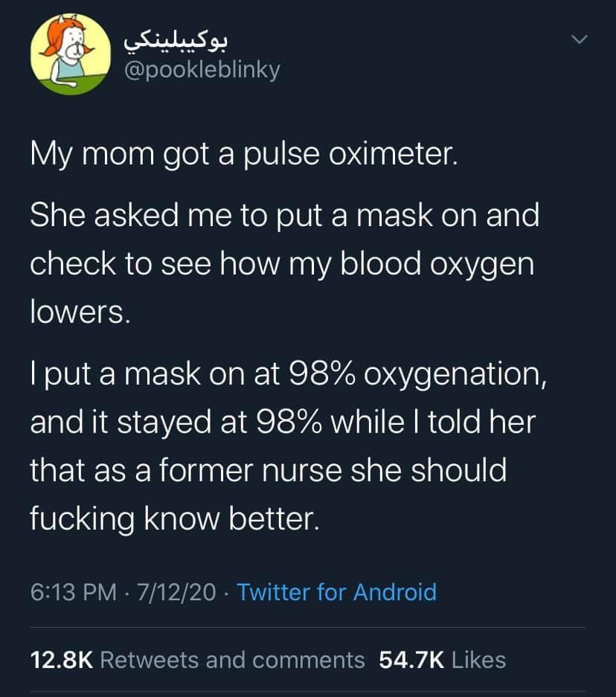Viewport: 616px width, 697px height.
Task: View the 12.8K retweets count
Action: click(60, 660)
